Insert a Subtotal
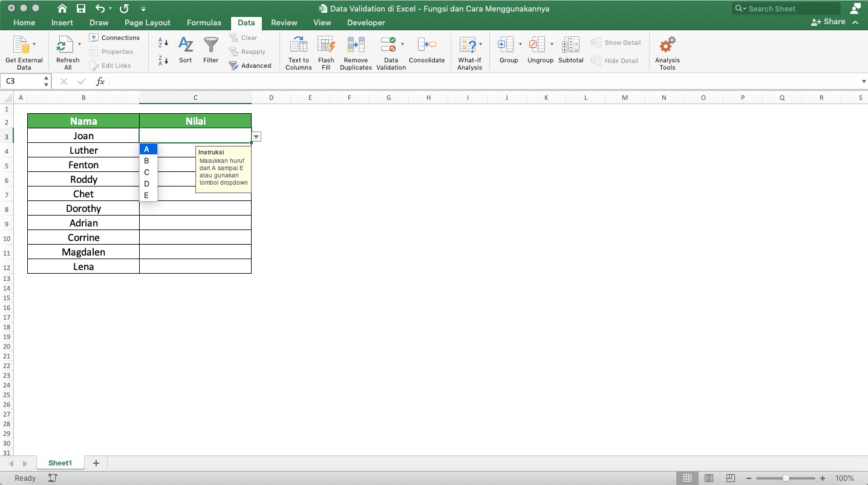868x485 pixels. click(570, 50)
